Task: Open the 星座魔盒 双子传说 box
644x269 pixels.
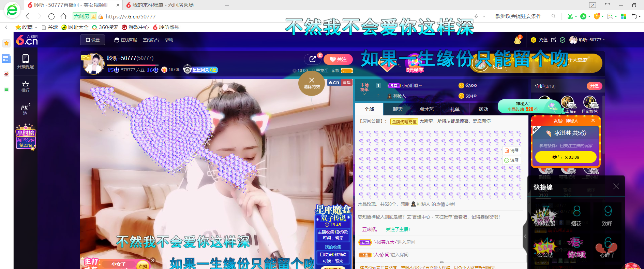Action: click(x=333, y=214)
